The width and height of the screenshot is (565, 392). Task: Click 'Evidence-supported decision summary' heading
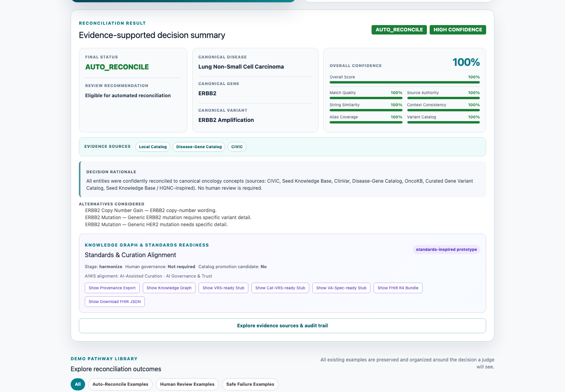point(152,35)
